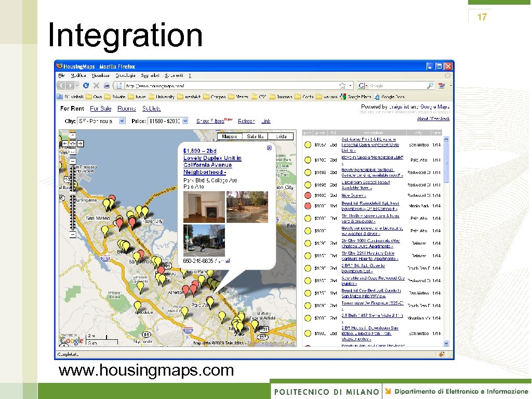Screen dimensions: 532x399
Task: Switch map to Ibrida view
Action: (x=281, y=136)
